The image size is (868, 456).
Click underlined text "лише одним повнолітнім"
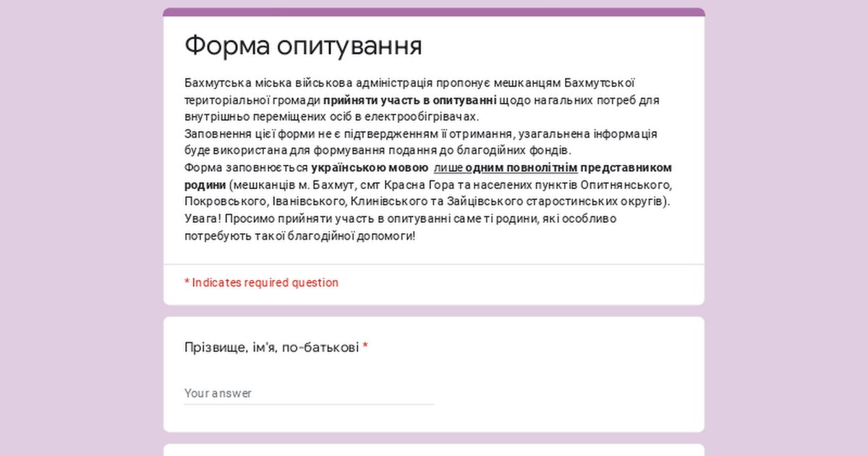click(x=505, y=168)
